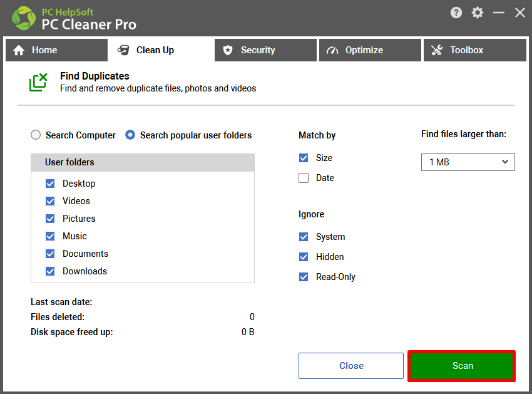The width and height of the screenshot is (532, 394).
Task: Click the Close button
Action: tap(351, 366)
